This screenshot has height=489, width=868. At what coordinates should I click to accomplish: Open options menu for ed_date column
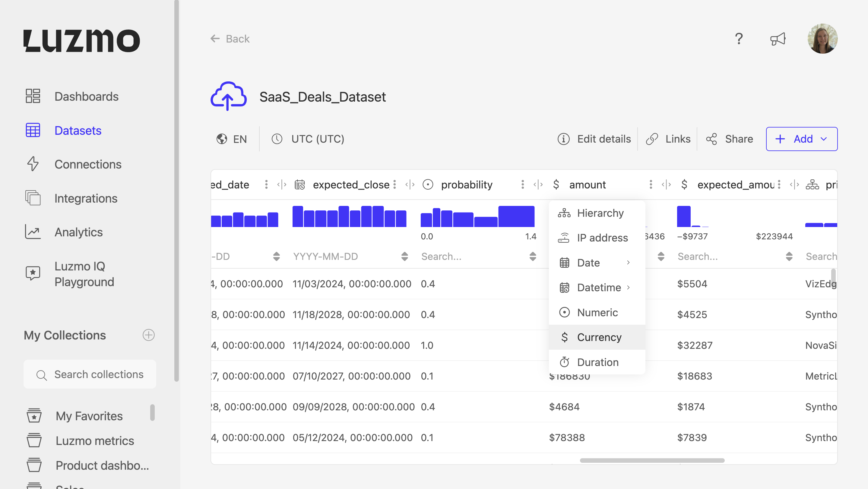click(266, 185)
